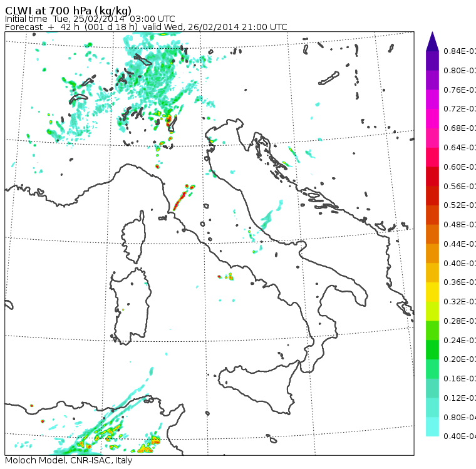Pick the purple band between 0.80E-03 and 0.84E-03
The image size is (476, 469).
(x=432, y=61)
